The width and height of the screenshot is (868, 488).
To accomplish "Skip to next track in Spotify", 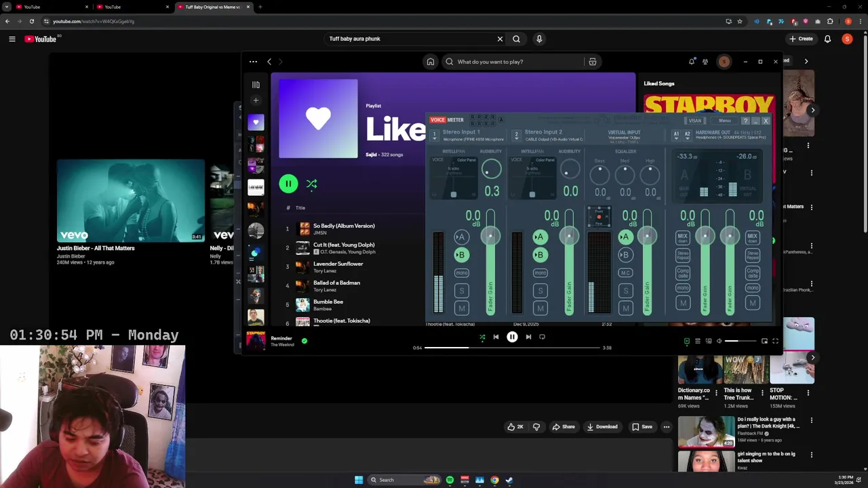I will (528, 337).
